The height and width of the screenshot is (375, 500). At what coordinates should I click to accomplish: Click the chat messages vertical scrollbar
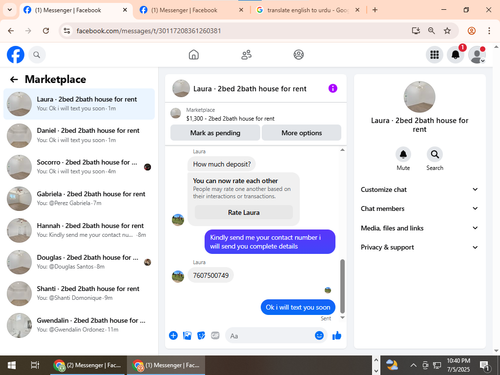pyautogui.click(x=342, y=286)
